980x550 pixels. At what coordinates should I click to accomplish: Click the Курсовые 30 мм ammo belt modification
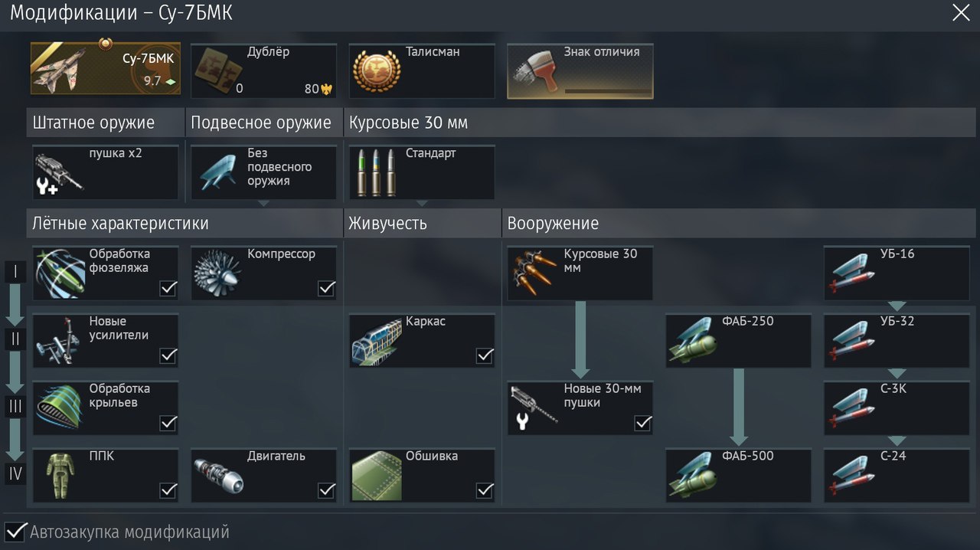click(580, 273)
